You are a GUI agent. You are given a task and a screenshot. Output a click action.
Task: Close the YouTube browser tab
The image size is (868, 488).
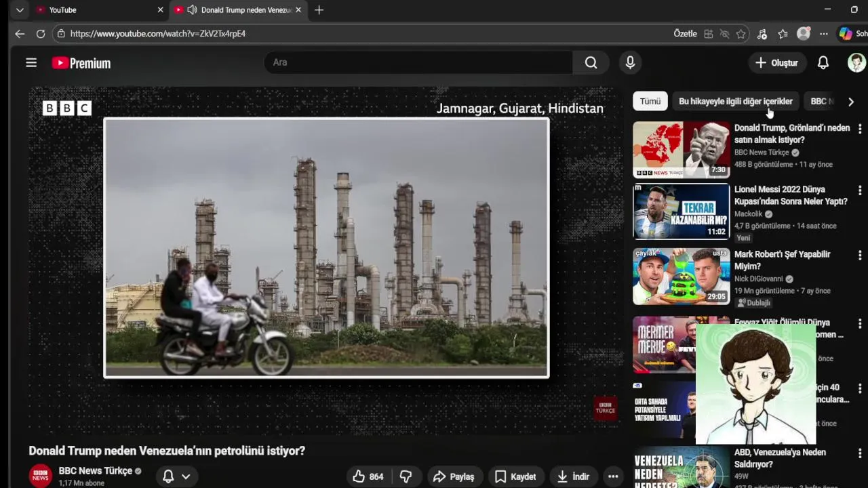160,10
